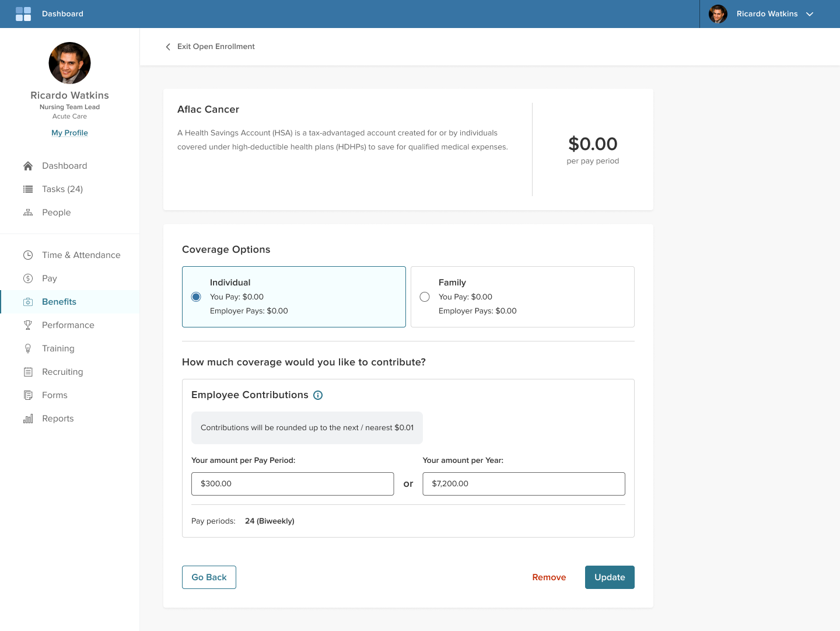
Task: Click the Employee Contributions heading
Action: [250, 395]
